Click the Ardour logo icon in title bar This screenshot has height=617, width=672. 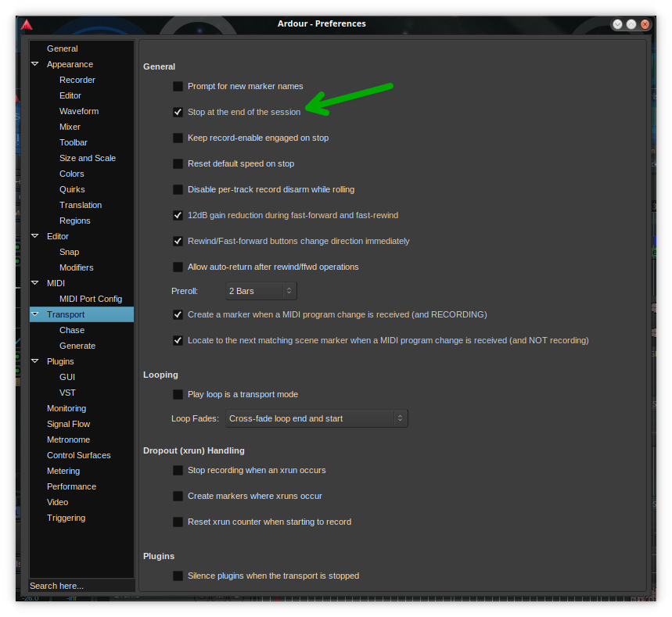tap(27, 24)
